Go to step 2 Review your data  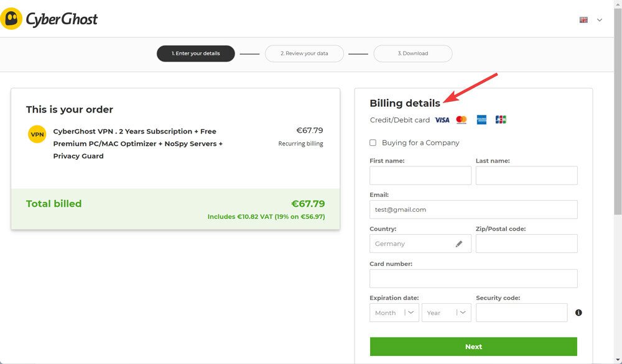click(x=304, y=53)
